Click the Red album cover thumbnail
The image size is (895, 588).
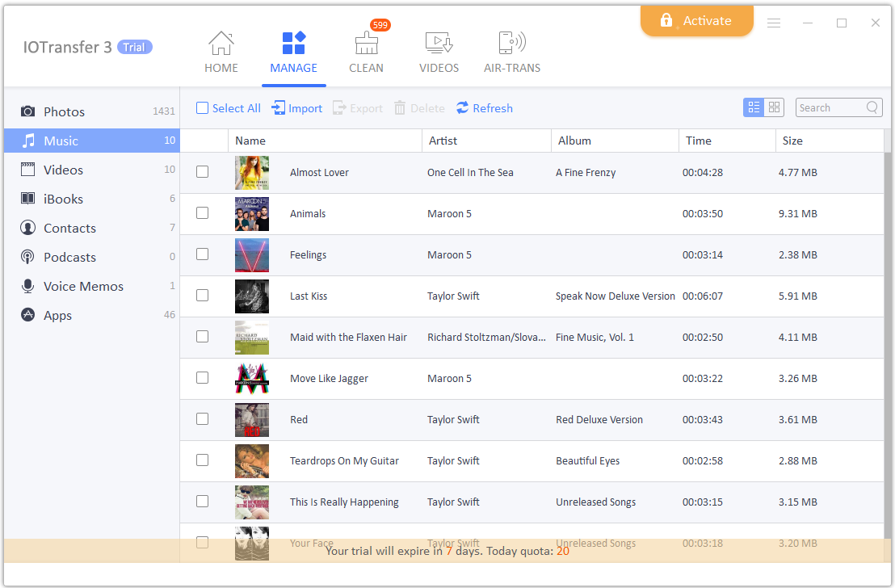pyautogui.click(x=252, y=420)
